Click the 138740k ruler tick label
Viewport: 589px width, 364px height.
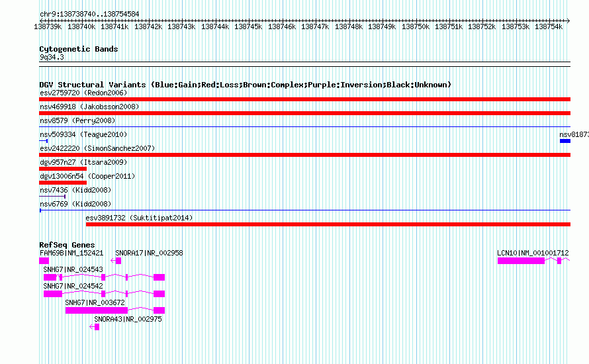coord(81,26)
